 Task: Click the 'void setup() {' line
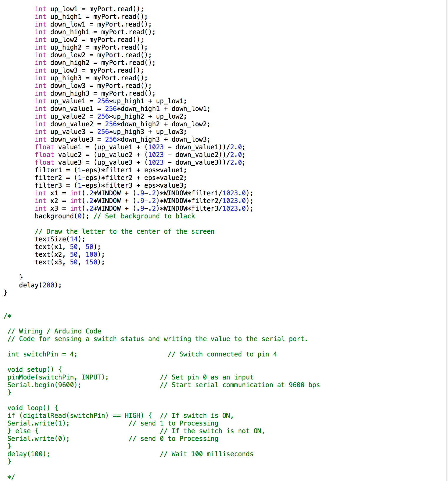35,370
